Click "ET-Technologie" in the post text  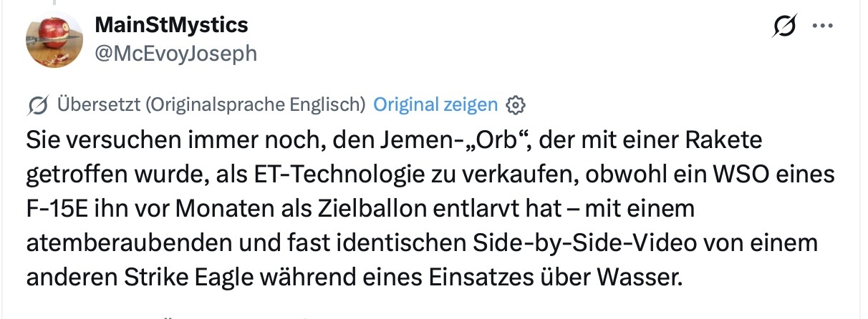[309, 174]
